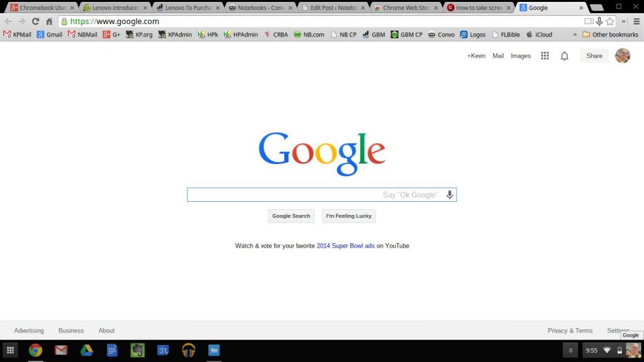Close the How to take screenshot tab
The image size is (644, 362).
pyautogui.click(x=508, y=8)
